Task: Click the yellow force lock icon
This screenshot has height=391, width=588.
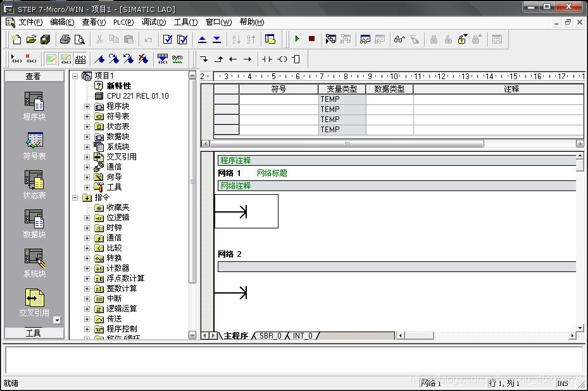Action: [463, 39]
